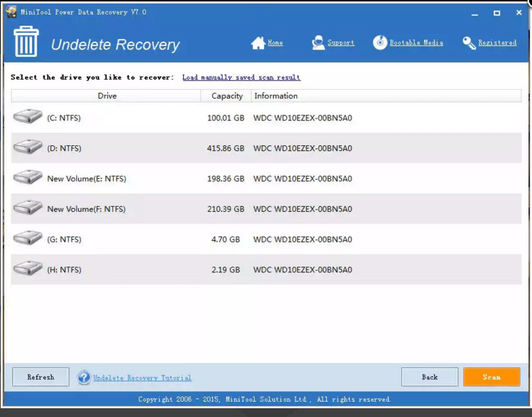This screenshot has height=417, width=532.
Task: Sort by the Drive column header
Action: click(106, 96)
